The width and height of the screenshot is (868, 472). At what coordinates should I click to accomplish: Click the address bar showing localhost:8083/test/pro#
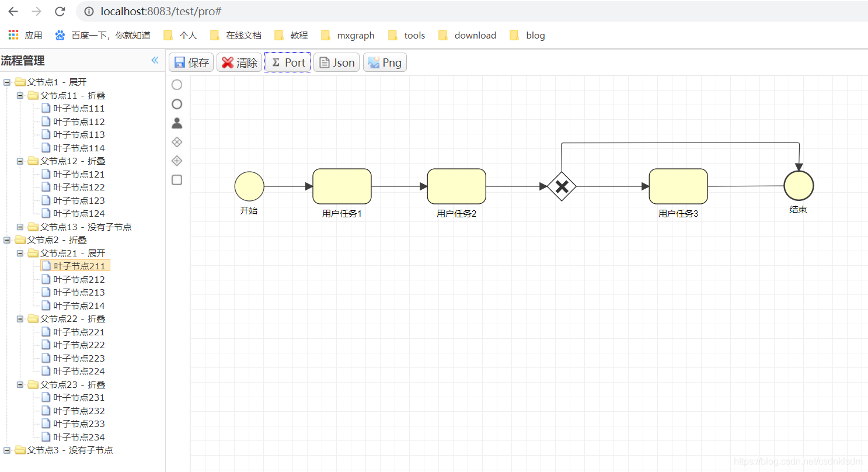coord(472,11)
